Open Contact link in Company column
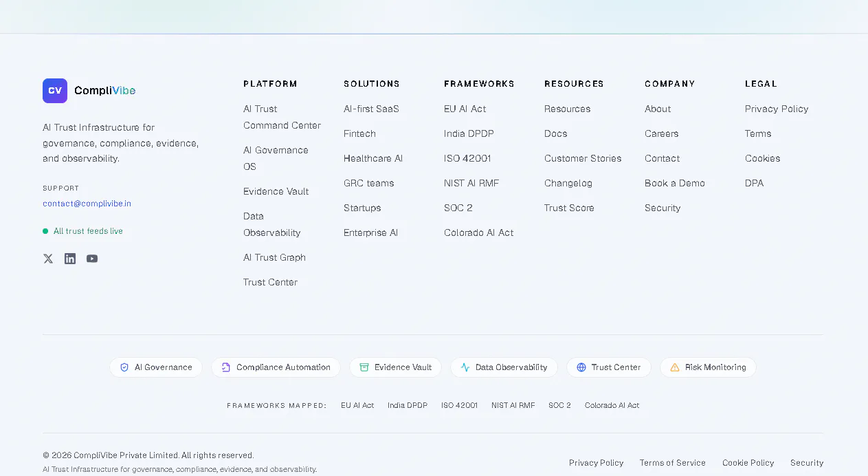The height and width of the screenshot is (476, 868). tap(662, 158)
